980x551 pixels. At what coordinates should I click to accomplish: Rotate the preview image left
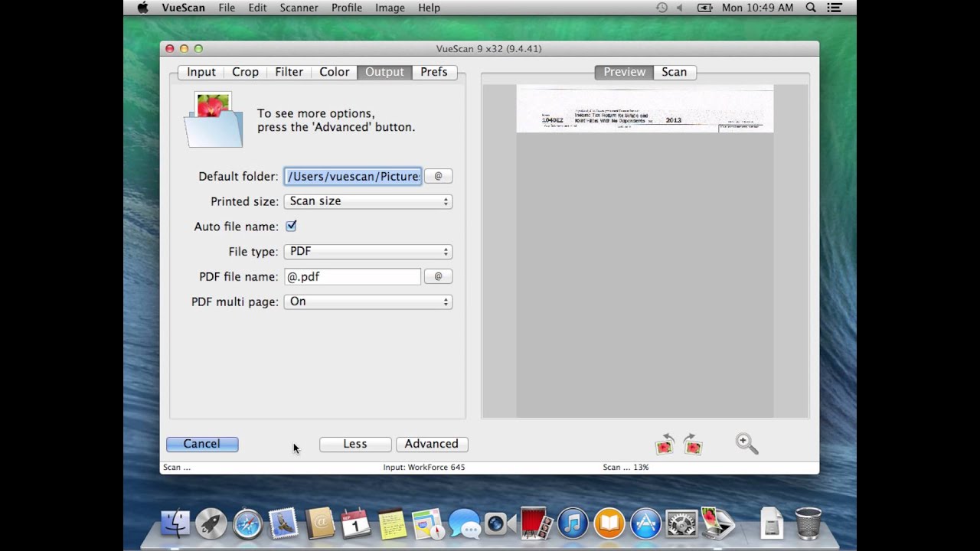tap(665, 444)
